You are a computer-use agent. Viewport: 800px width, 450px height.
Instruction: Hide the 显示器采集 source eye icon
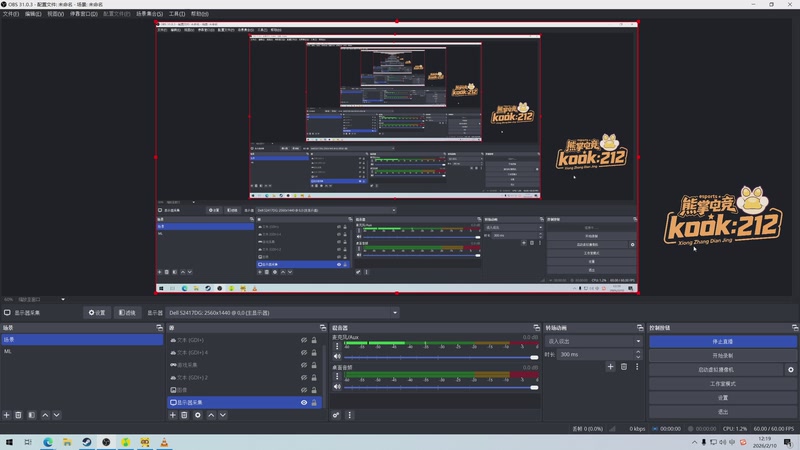[x=303, y=402]
